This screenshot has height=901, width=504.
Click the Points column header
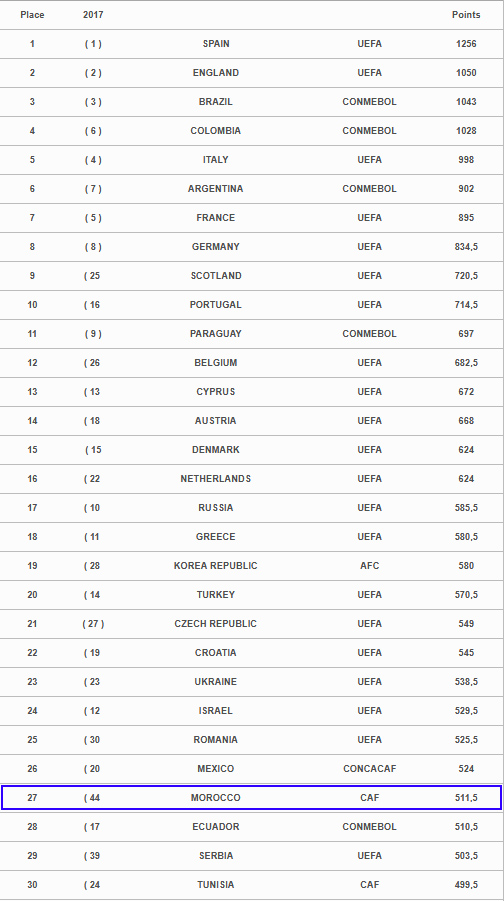coord(465,15)
